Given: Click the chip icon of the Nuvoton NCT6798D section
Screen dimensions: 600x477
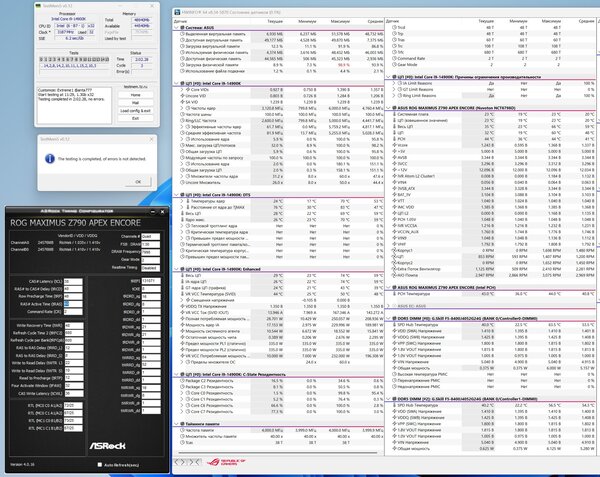Looking at the screenshot, I should coord(394,108).
